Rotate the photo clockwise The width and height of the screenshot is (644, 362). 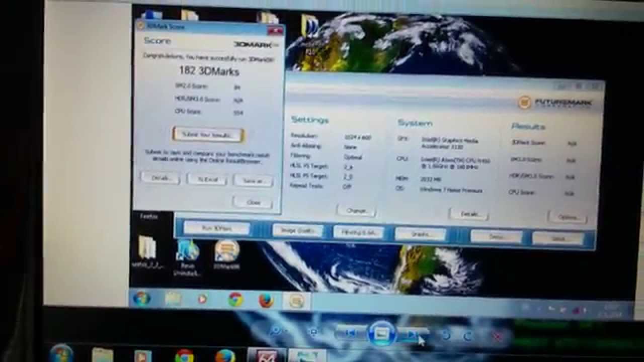coord(467,336)
